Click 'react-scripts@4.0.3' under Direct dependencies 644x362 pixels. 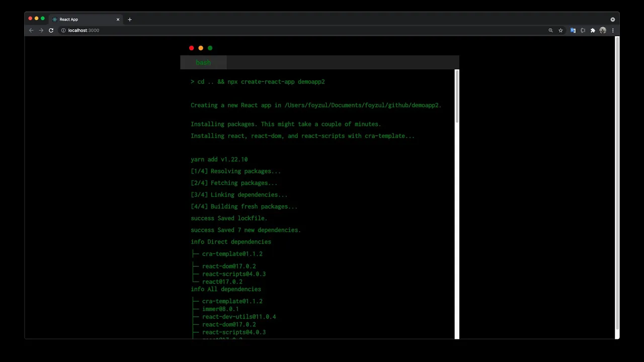pos(234,274)
